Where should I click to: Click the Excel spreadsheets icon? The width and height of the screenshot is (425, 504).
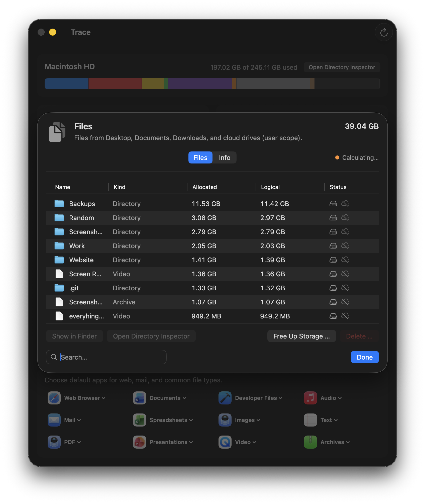139,420
